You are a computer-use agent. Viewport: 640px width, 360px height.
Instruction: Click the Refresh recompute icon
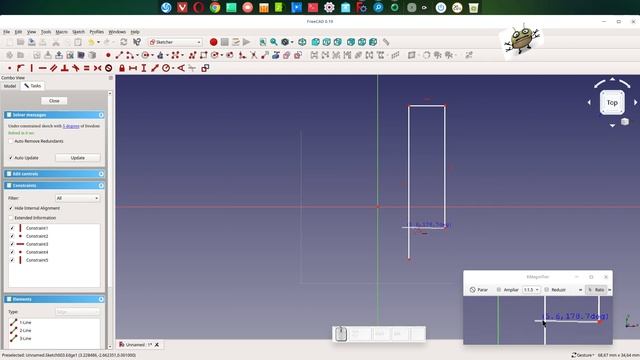tap(124, 42)
